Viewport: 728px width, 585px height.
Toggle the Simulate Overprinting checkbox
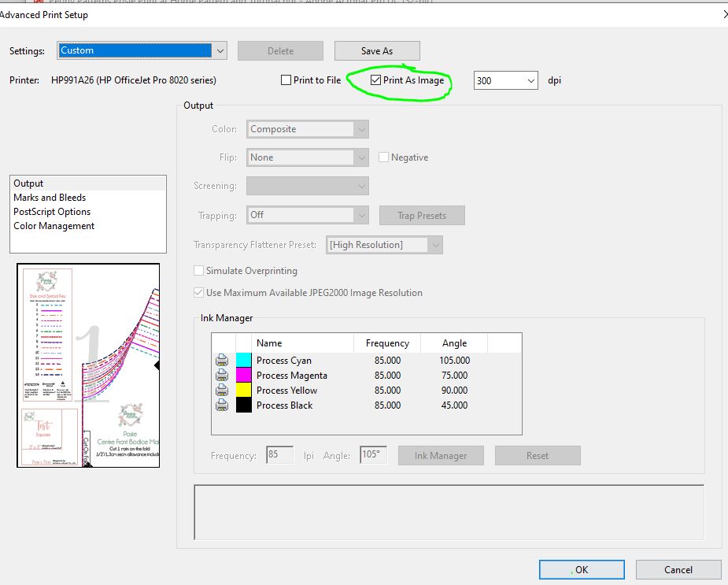coord(199,271)
